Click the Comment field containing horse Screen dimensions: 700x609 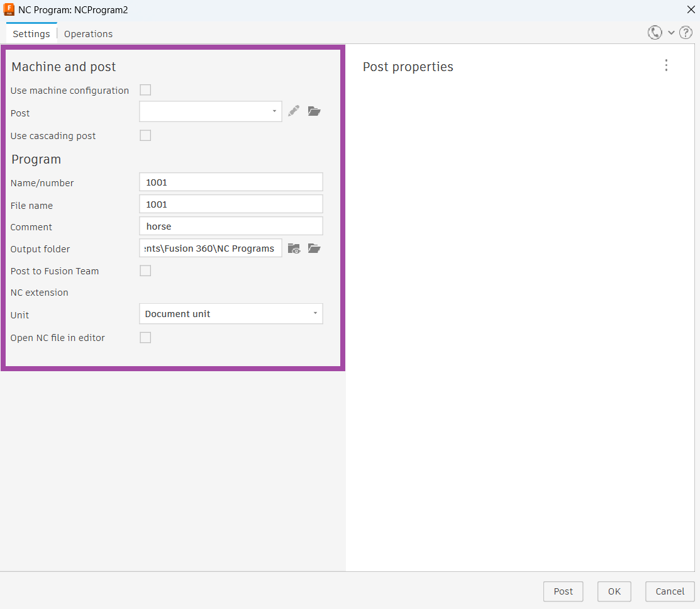[x=231, y=226]
